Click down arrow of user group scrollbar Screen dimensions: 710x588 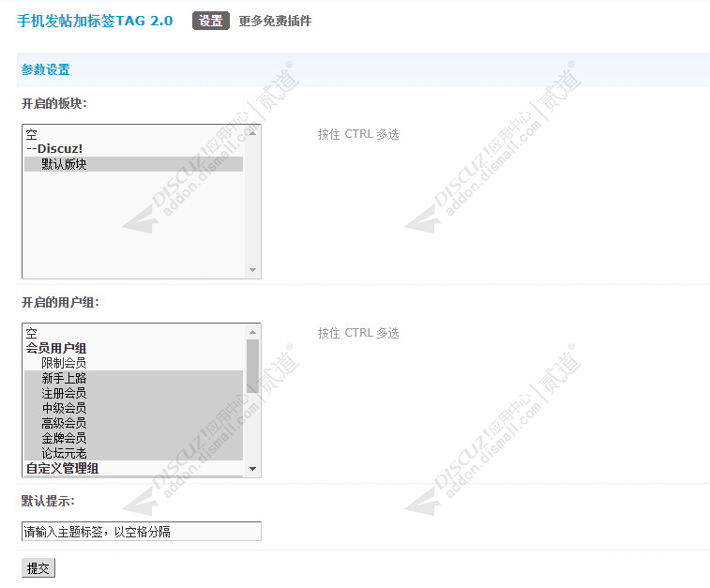tap(252, 469)
